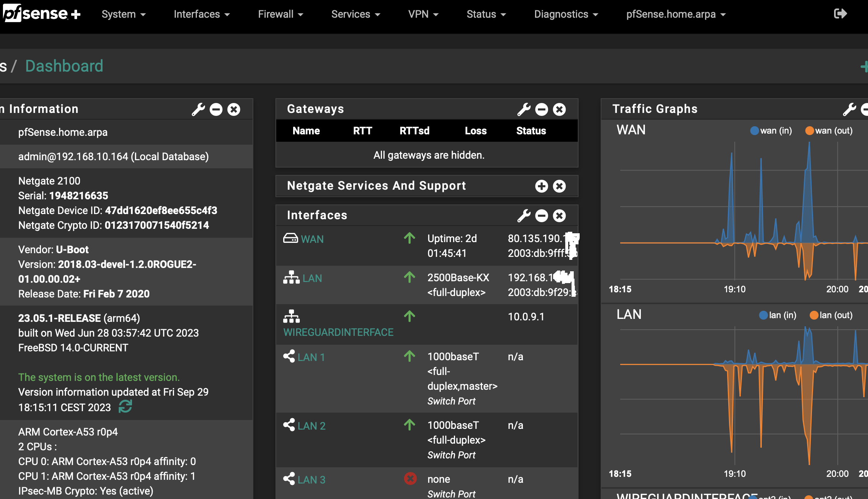Click the Gateways Loss column header
The width and height of the screenshot is (868, 499).
[476, 131]
